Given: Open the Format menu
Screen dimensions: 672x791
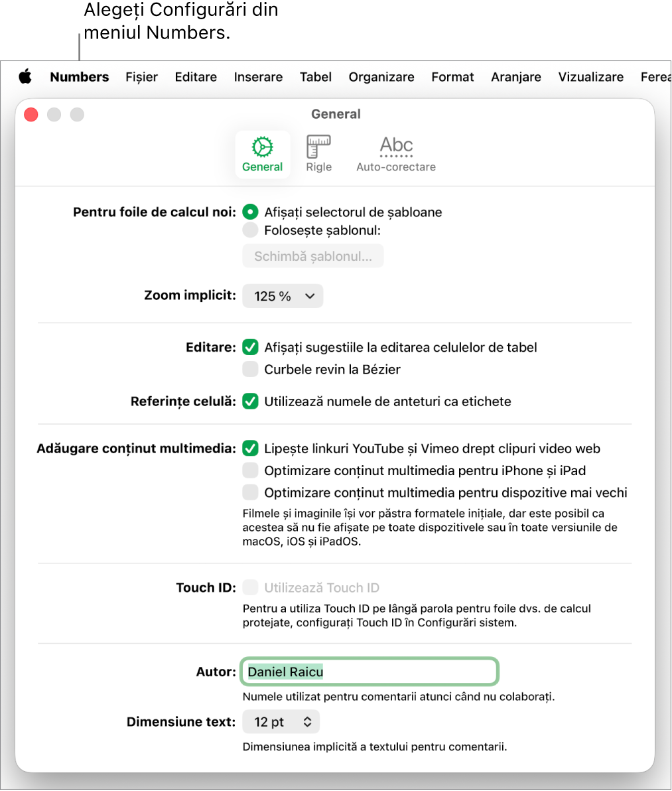Looking at the screenshot, I should [x=452, y=77].
